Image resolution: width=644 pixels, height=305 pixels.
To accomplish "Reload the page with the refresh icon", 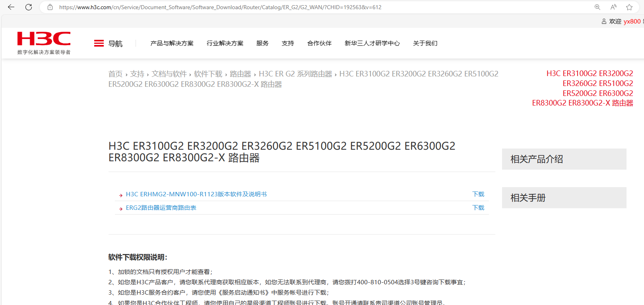I will point(29,7).
